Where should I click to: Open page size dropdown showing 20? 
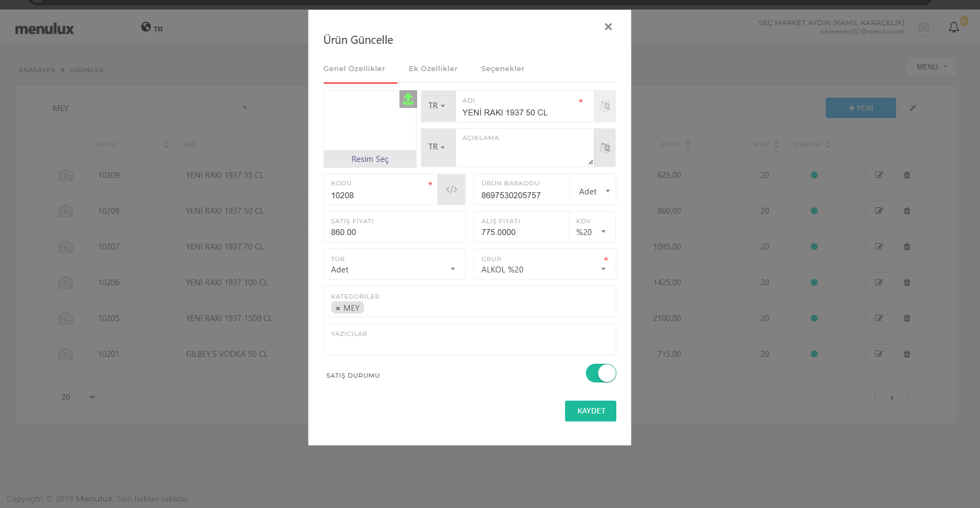point(76,397)
